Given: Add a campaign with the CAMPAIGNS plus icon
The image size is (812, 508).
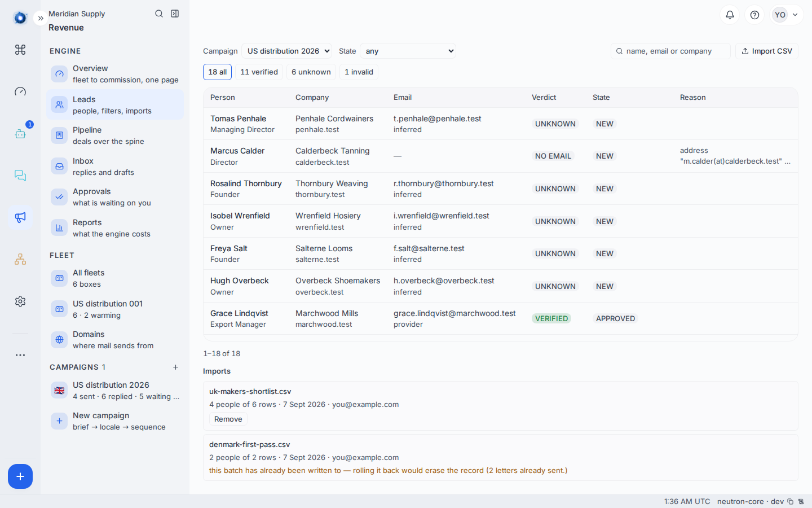Looking at the screenshot, I should (175, 367).
